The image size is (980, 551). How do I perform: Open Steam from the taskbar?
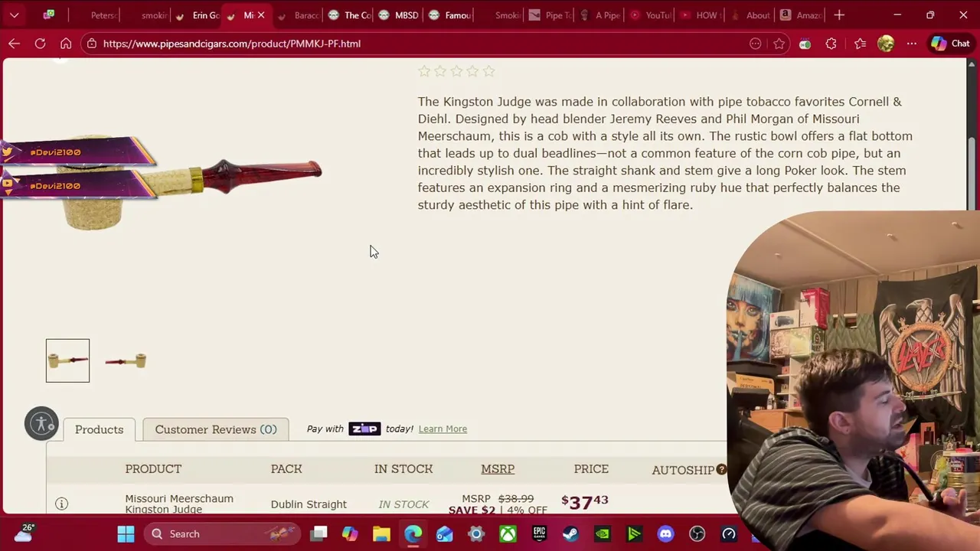(x=570, y=533)
